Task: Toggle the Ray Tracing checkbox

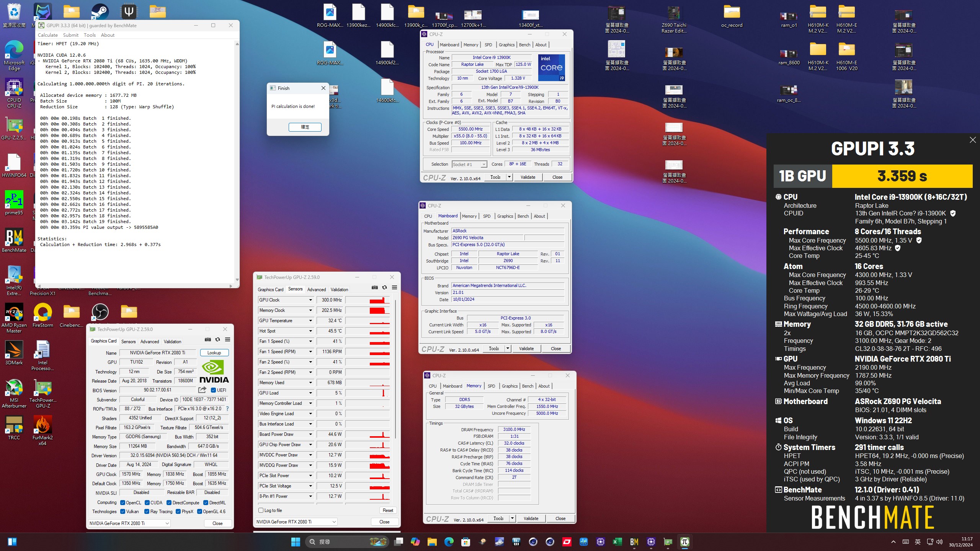Action: click(x=147, y=511)
